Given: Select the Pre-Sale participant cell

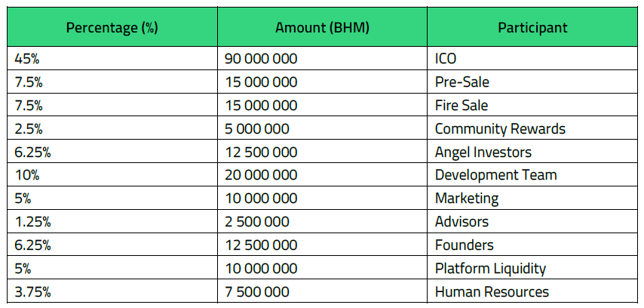Looking at the screenshot, I should click(x=462, y=82).
